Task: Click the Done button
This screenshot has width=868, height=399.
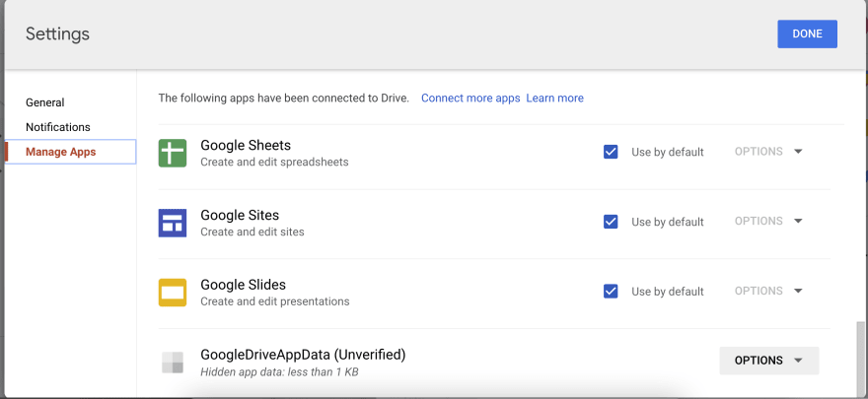Action: coord(807,33)
